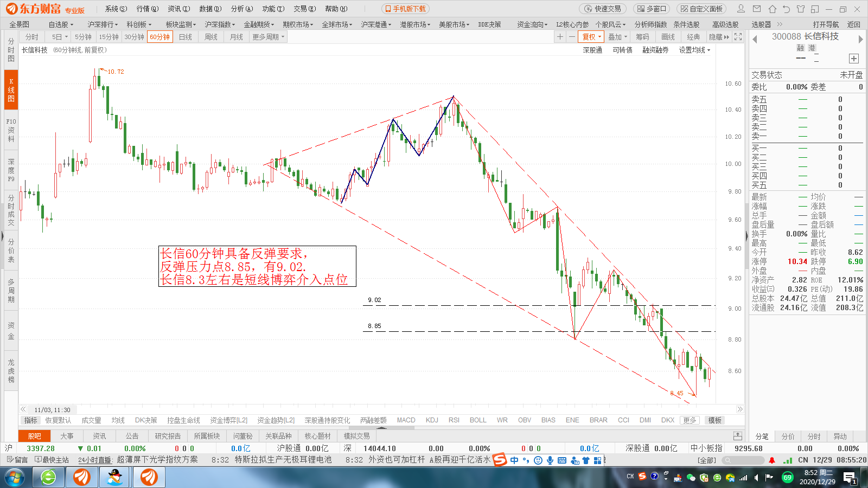
Task: Switch to 公告 tab
Action: 132,436
